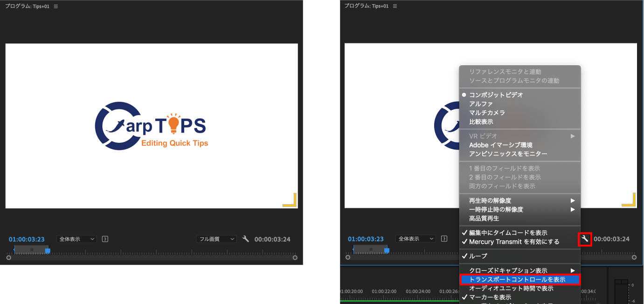Click the blue timecode 01:00:03:23 in right monitor
This screenshot has width=644, height=304.
366,239
